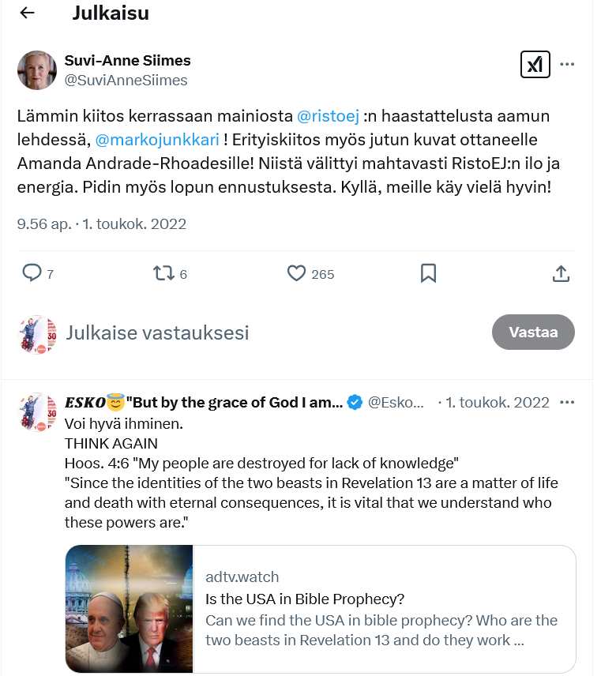Screen dimensions: 616x676
Task: Type in the Julkaise vastauksesi field
Action: pos(237,332)
